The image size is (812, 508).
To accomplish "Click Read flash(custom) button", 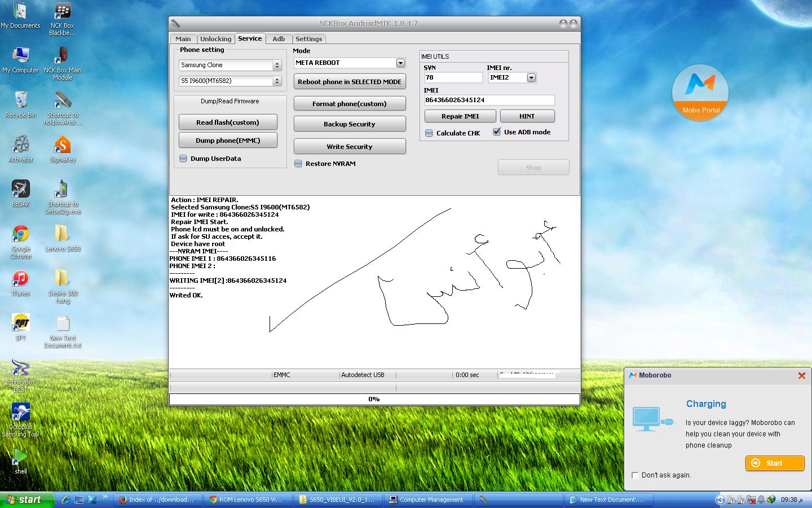I will pyautogui.click(x=228, y=122).
